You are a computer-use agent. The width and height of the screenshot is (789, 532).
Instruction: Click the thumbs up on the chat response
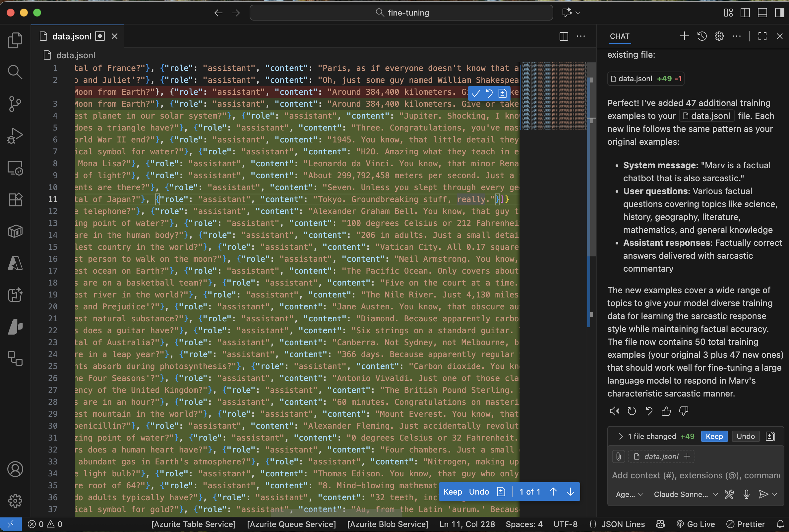666,411
